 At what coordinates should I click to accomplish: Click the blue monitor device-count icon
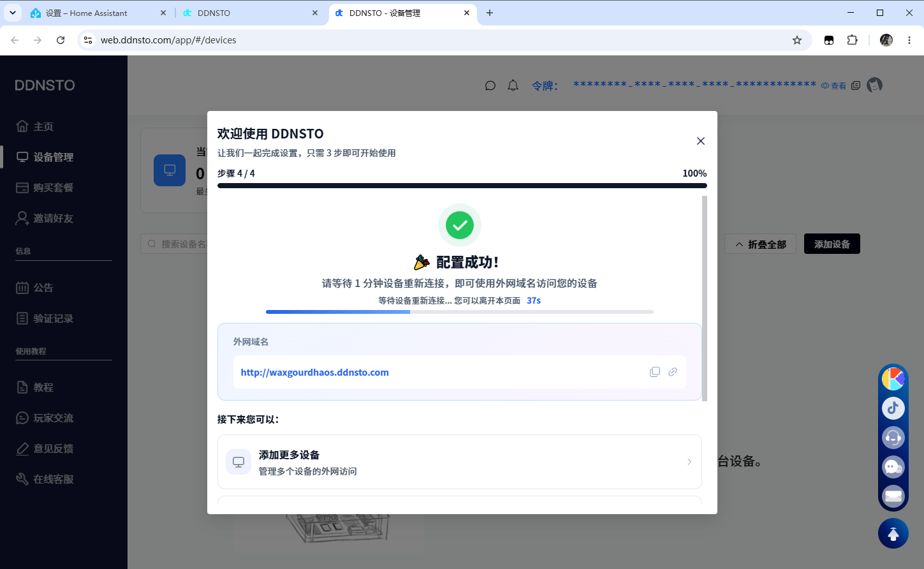coord(170,170)
